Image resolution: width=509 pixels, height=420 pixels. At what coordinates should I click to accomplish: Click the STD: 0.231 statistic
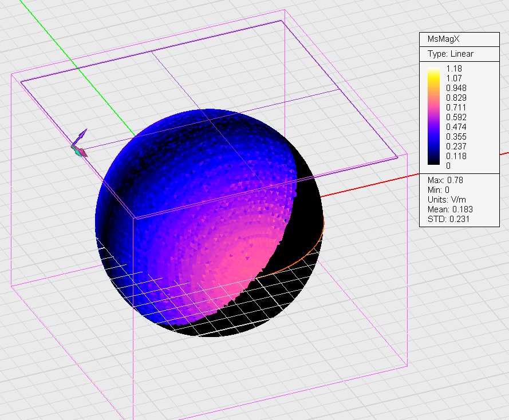pos(447,219)
